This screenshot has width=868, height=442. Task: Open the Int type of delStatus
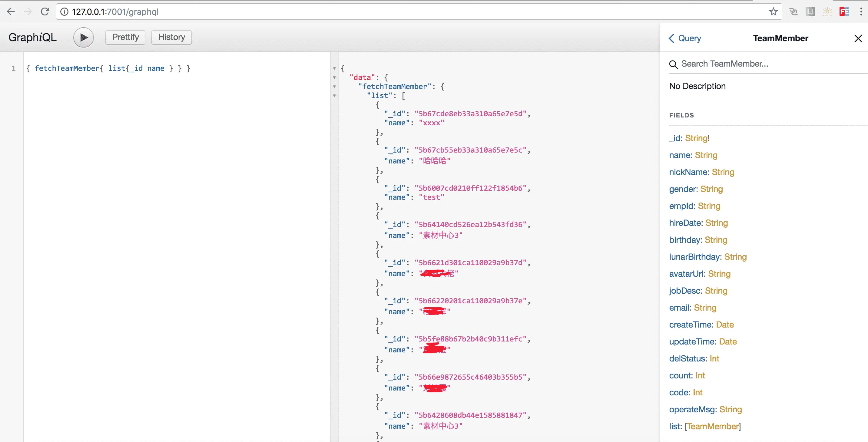click(x=714, y=358)
